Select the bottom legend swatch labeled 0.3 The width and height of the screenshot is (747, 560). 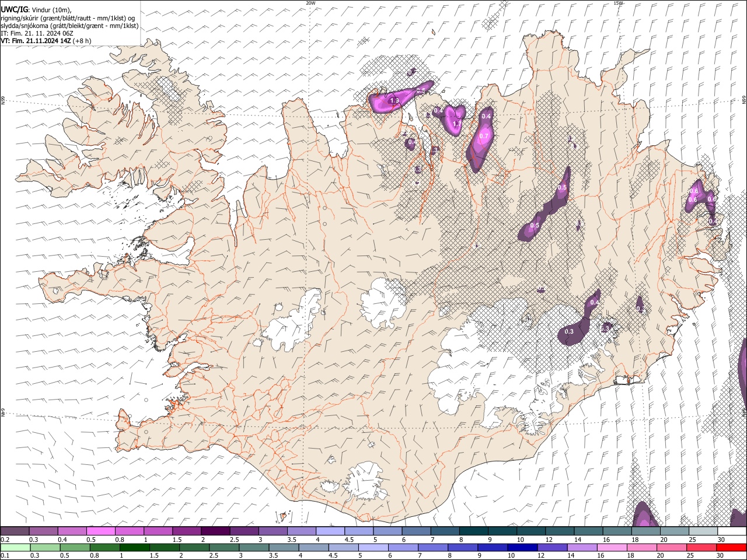point(45,547)
